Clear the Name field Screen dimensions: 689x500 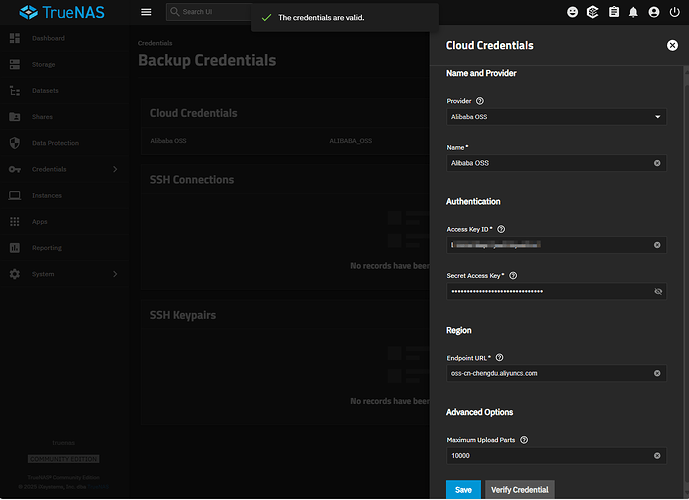pyautogui.click(x=657, y=163)
